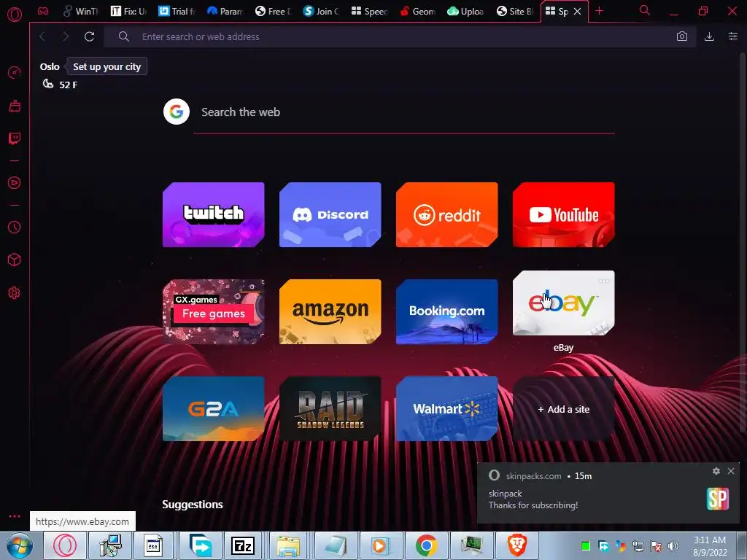Open Windows Explorer folder in taskbar
The width and height of the screenshot is (747, 560).
tap(289, 545)
